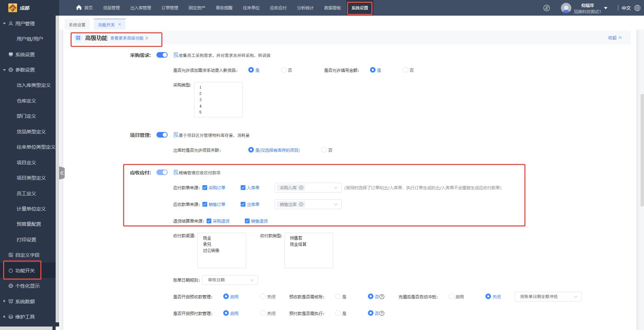The width and height of the screenshot is (644, 330).
Task: Open the 数据看板 top menu
Action: pyautogui.click(x=332, y=8)
